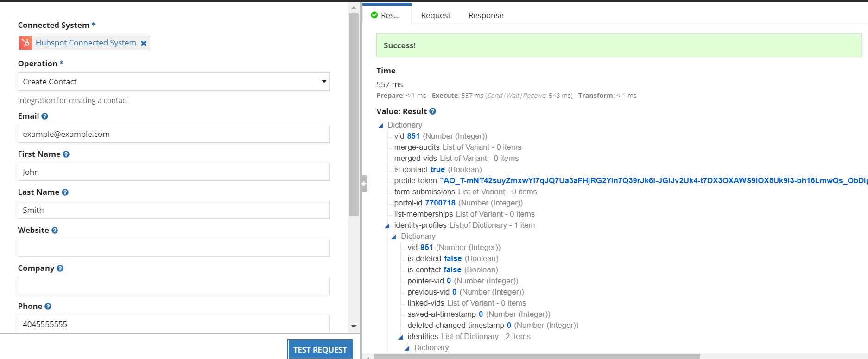The height and width of the screenshot is (359, 868).
Task: Remove the Hubspot Connected System selection
Action: coord(144,43)
